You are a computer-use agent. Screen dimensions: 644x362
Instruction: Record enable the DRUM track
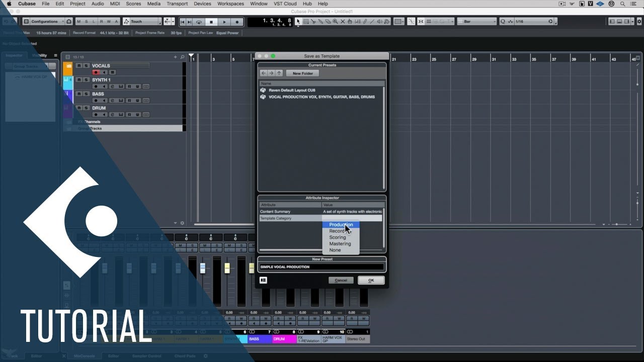coord(96,115)
